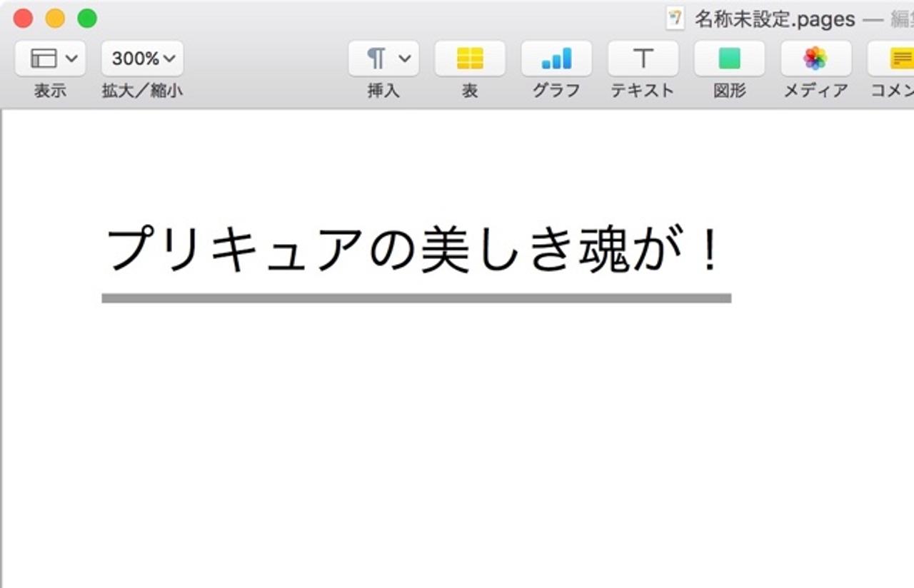Click the 拡大／縮小 label

pos(142,91)
